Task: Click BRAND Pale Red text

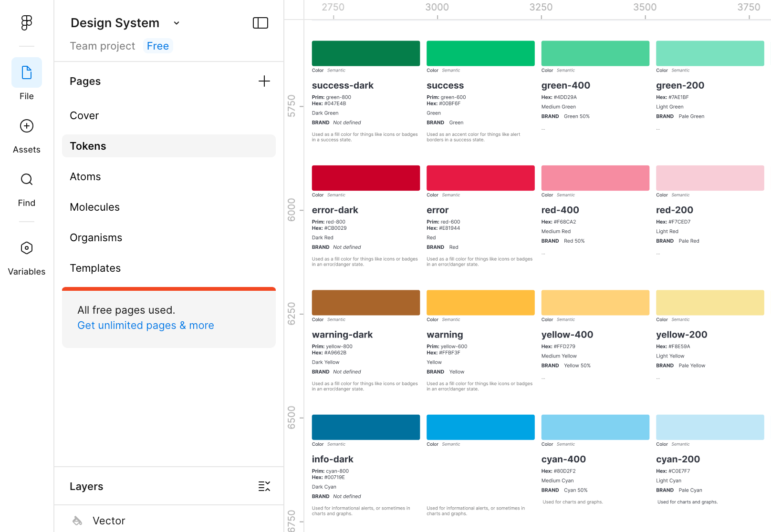Action: [677, 241]
